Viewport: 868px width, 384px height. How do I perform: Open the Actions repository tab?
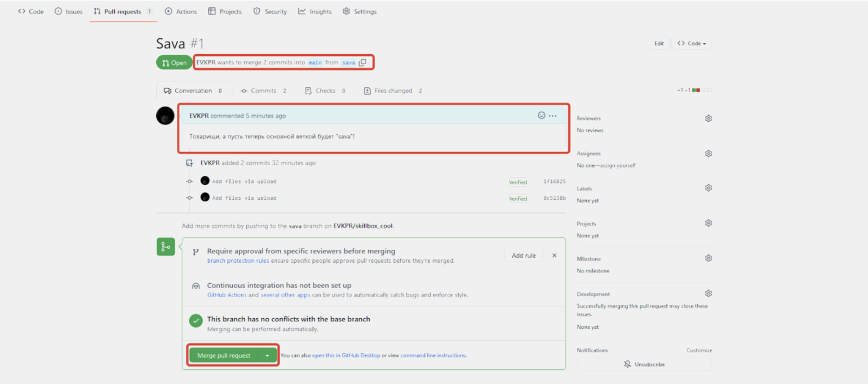click(181, 11)
